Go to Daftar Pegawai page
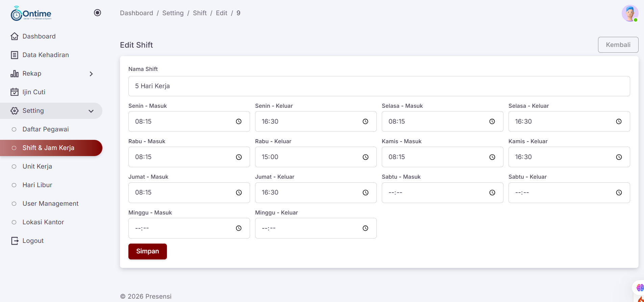Image resolution: width=644 pixels, height=302 pixels. click(46, 129)
